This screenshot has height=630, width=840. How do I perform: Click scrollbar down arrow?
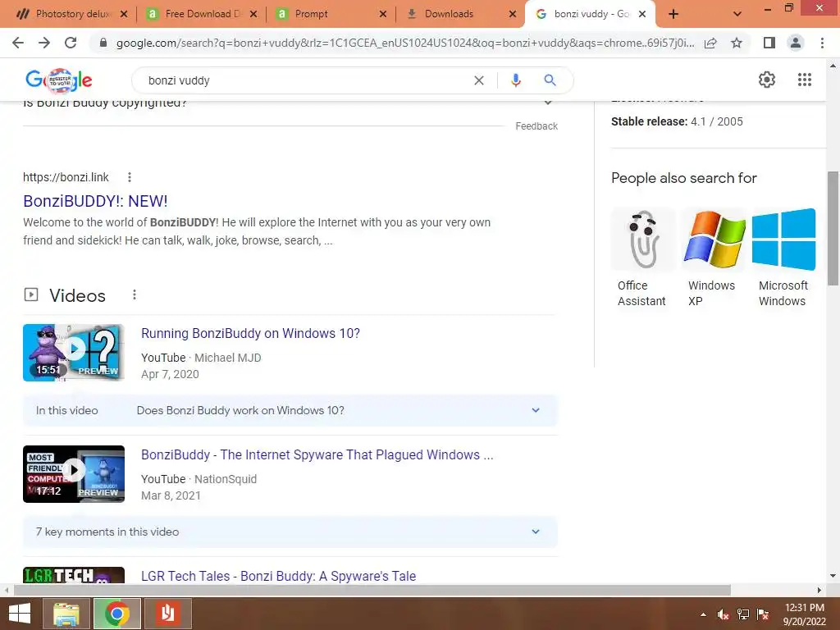833,577
